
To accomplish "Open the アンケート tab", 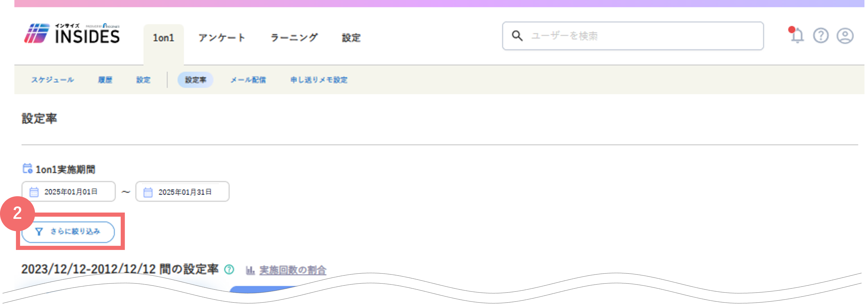I will [222, 38].
